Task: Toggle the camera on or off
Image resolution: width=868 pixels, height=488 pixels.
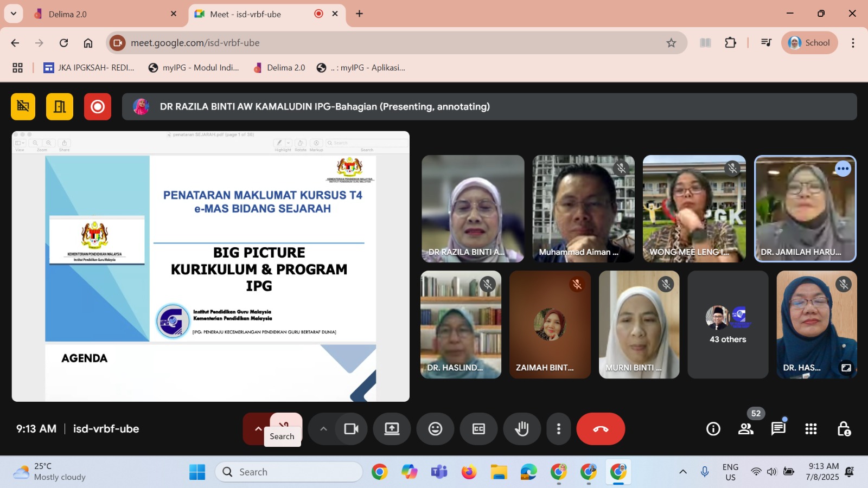Action: coord(351,429)
